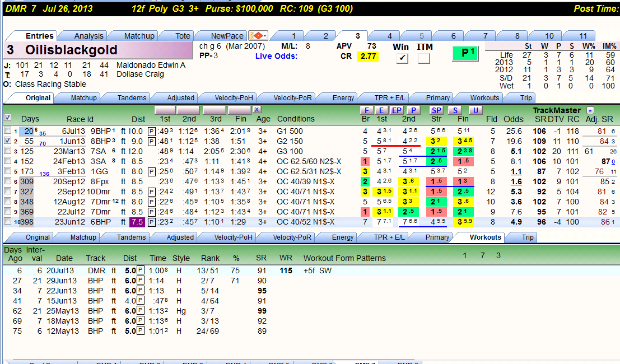Open the NewPace tab
Image resolution: width=620 pixels, height=364 pixels.
(x=227, y=36)
